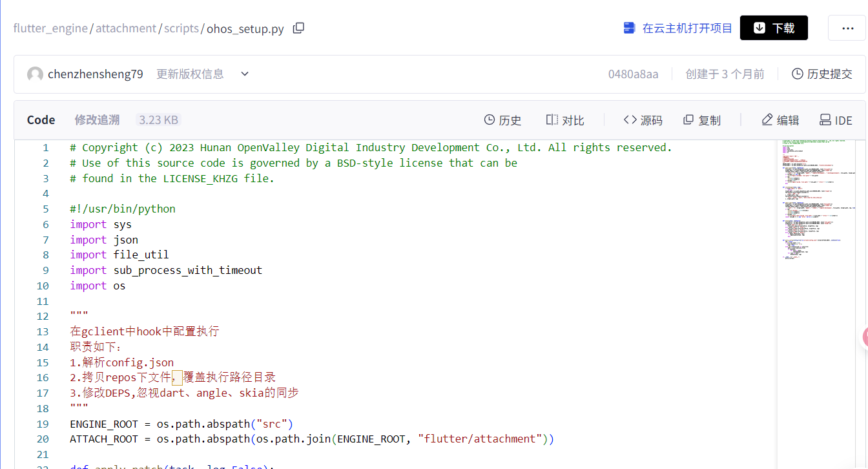The height and width of the screenshot is (469, 868).
Task: Click the 下载 download button
Action: pyautogui.click(x=774, y=28)
